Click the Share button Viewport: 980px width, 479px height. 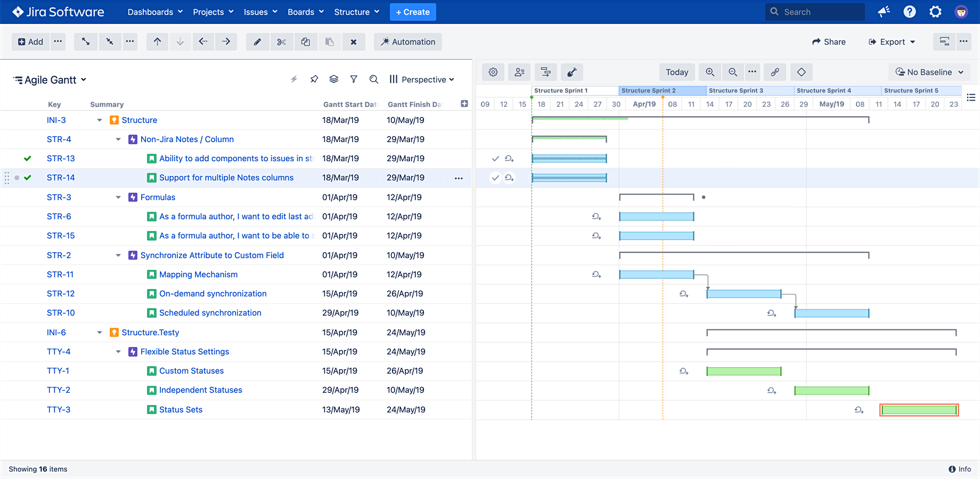click(829, 42)
